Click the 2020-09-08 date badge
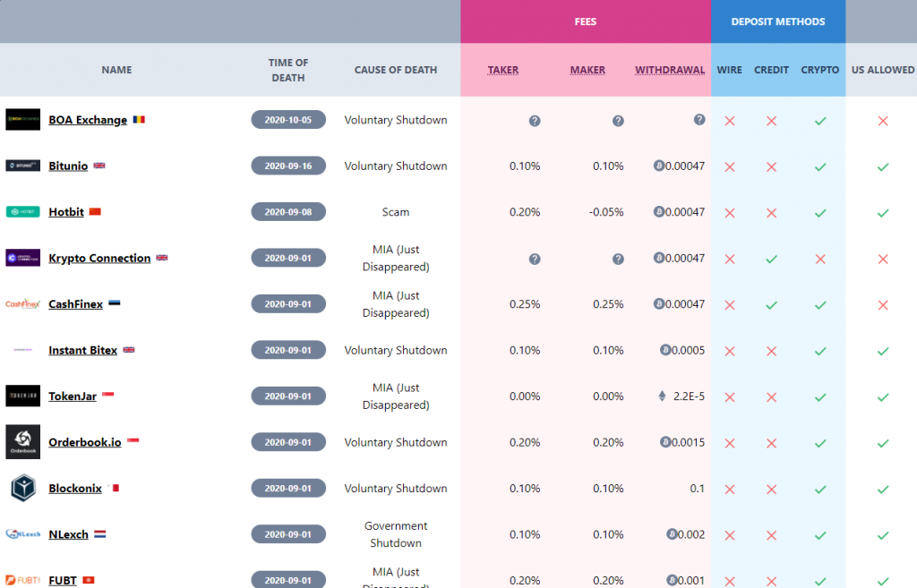Image resolution: width=917 pixels, height=588 pixels. coord(288,212)
